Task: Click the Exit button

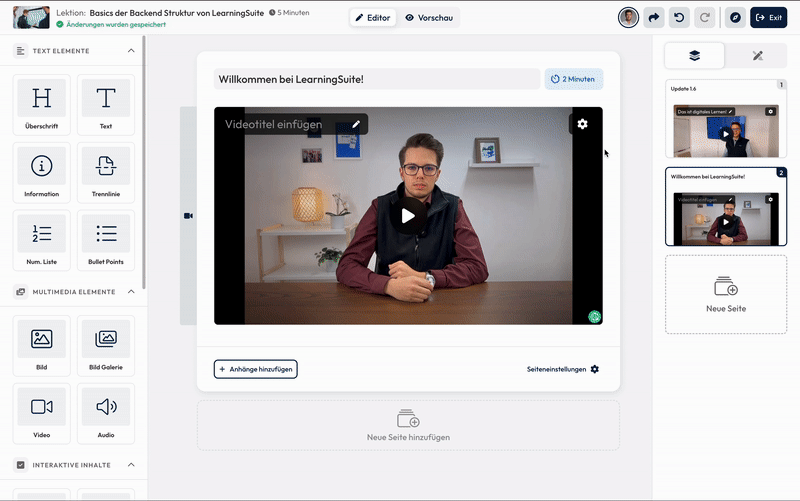Action: [768, 17]
